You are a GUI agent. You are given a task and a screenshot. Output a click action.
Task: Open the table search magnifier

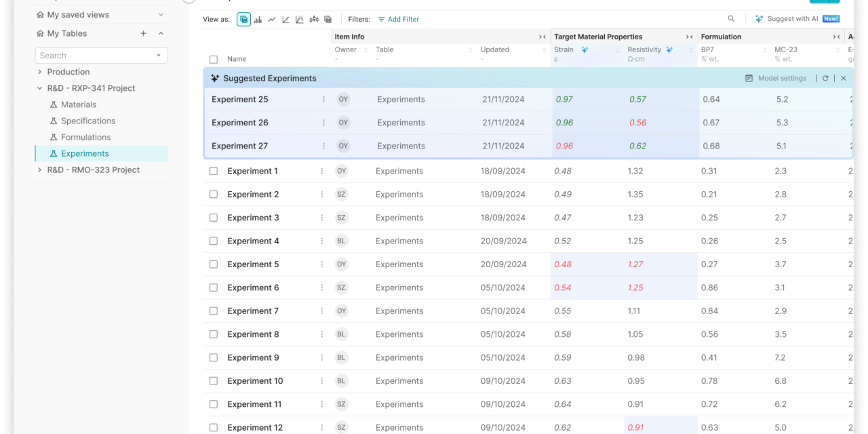tap(731, 19)
